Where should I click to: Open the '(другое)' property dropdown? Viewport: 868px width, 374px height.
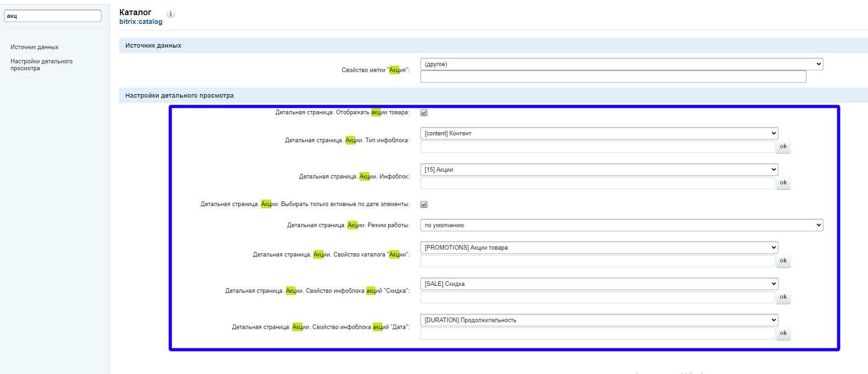click(x=622, y=64)
